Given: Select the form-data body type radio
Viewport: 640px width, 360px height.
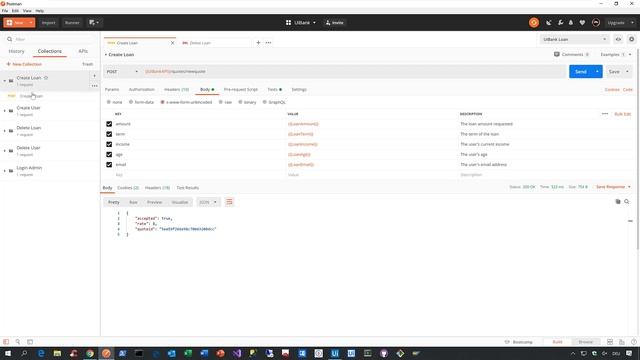Looking at the screenshot, I should (131, 102).
